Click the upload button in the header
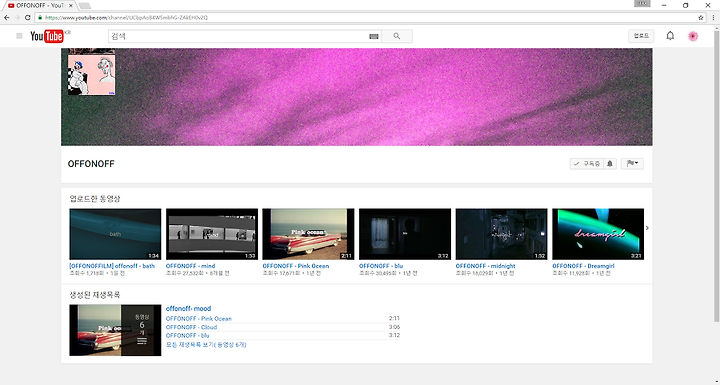Viewport: 720px width, 385px height. click(x=641, y=36)
